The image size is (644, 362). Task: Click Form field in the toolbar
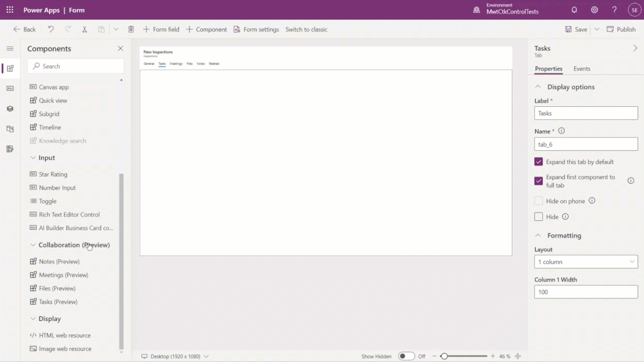(x=161, y=29)
